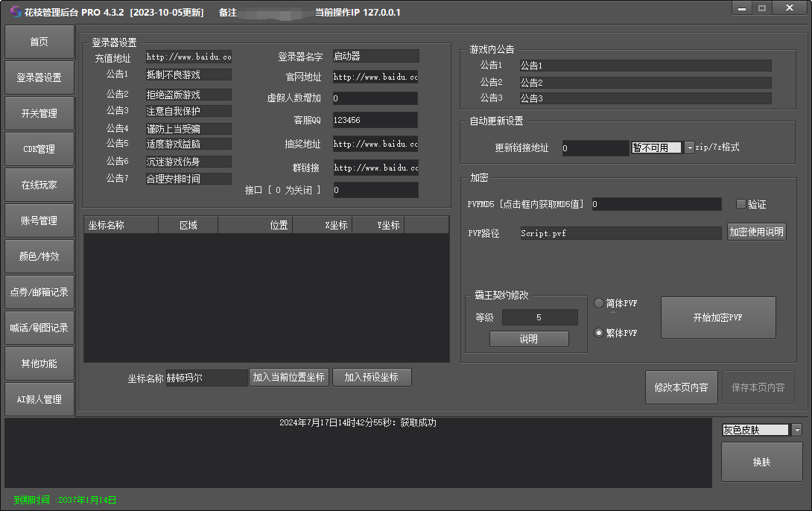Open the 在线玩家 tab

39,185
